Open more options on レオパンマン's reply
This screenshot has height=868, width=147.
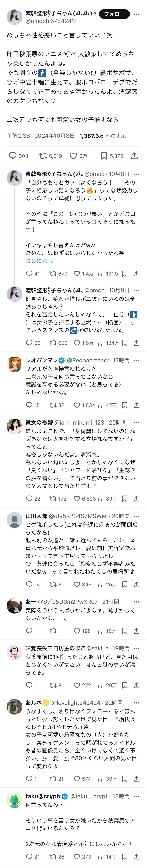tap(136, 360)
